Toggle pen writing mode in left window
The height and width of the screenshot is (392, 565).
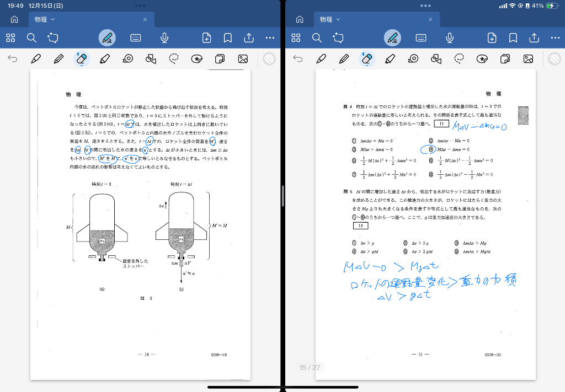pos(107,38)
